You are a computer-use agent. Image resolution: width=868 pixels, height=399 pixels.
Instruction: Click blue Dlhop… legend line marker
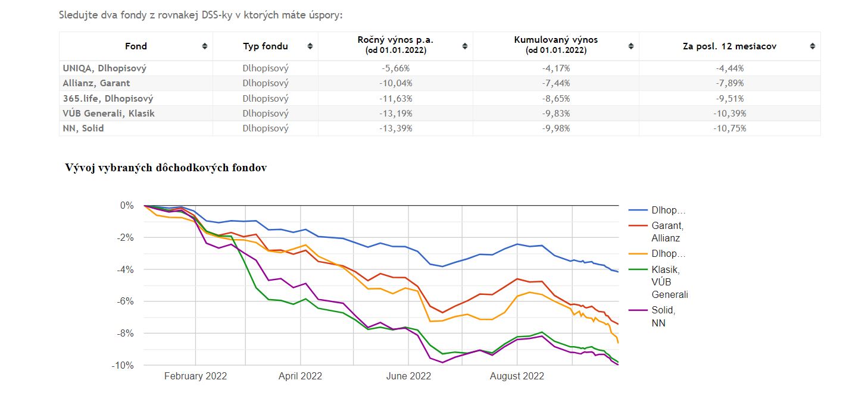[638, 211]
